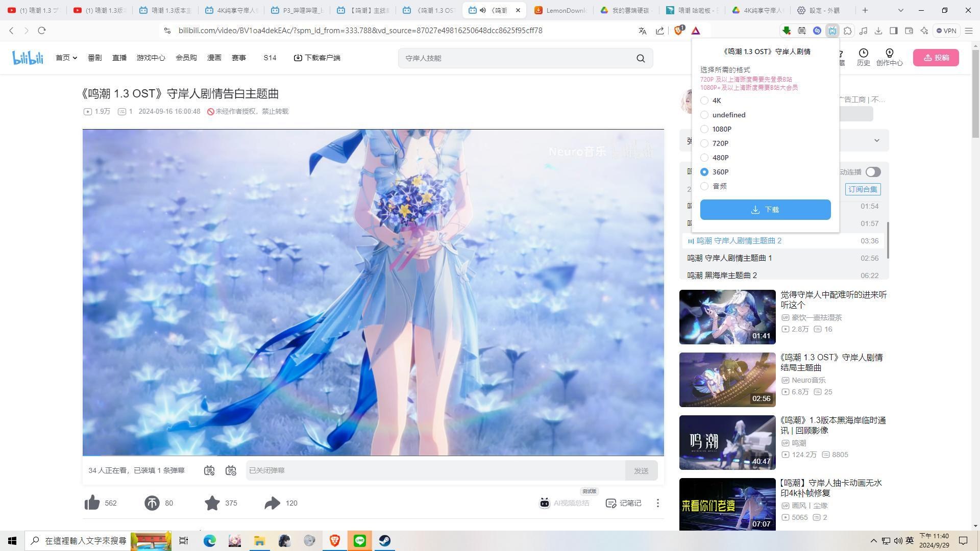The height and width of the screenshot is (551, 980).
Task: Click the like thumbs-up icon
Action: pyautogui.click(x=92, y=503)
